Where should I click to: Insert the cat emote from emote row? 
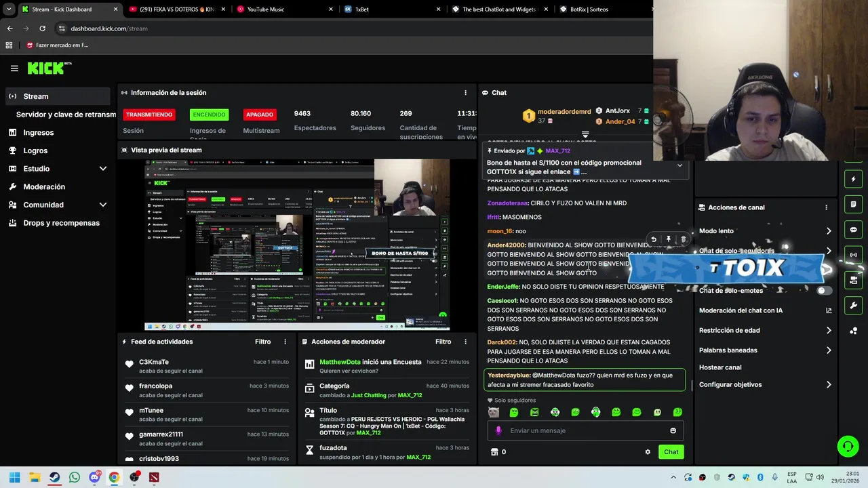pos(494,412)
